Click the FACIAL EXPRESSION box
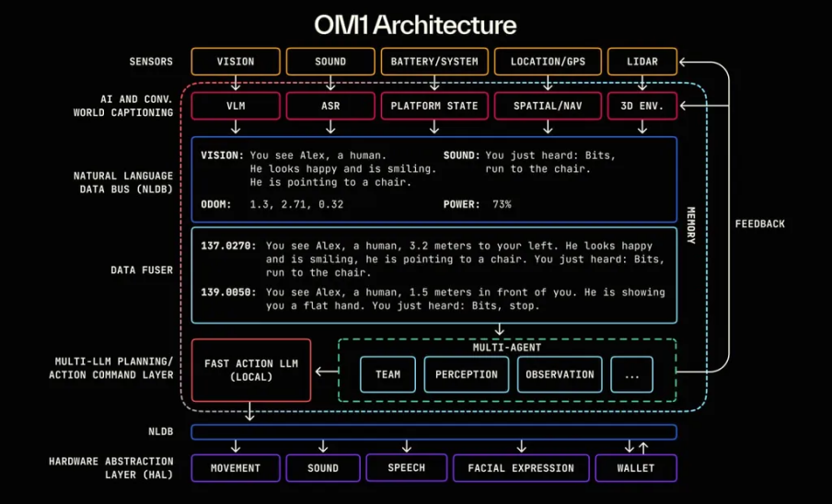 [520, 468]
